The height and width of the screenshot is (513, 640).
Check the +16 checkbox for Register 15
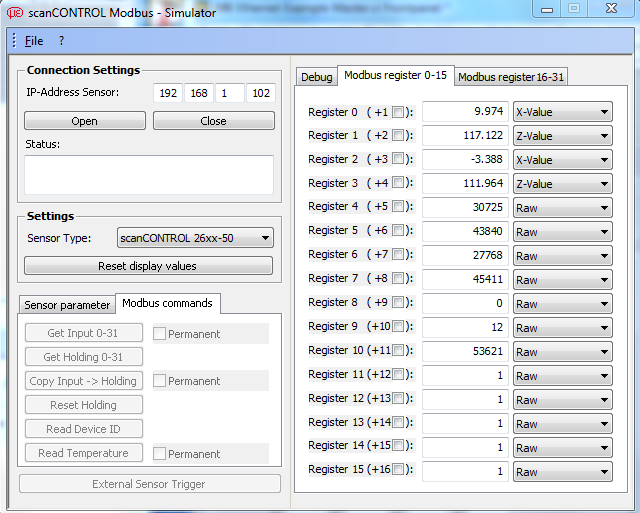pos(398,469)
